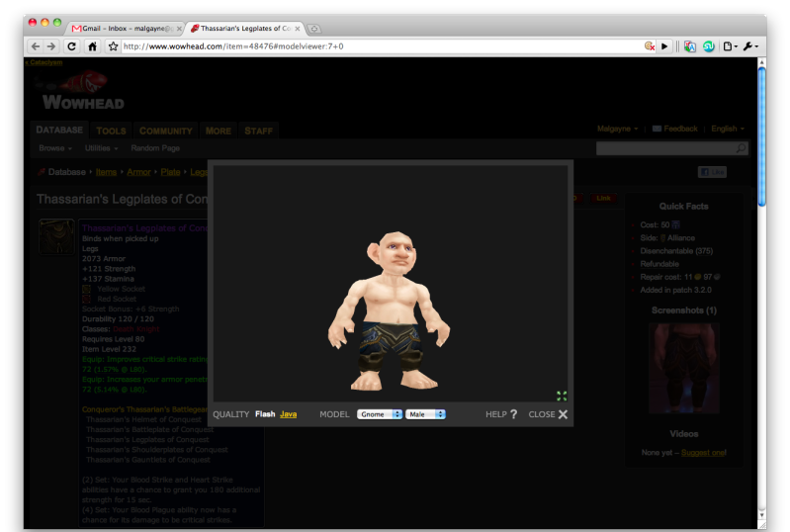Open model viewer Help
Viewport: 790px width, 532px height.
pos(501,414)
